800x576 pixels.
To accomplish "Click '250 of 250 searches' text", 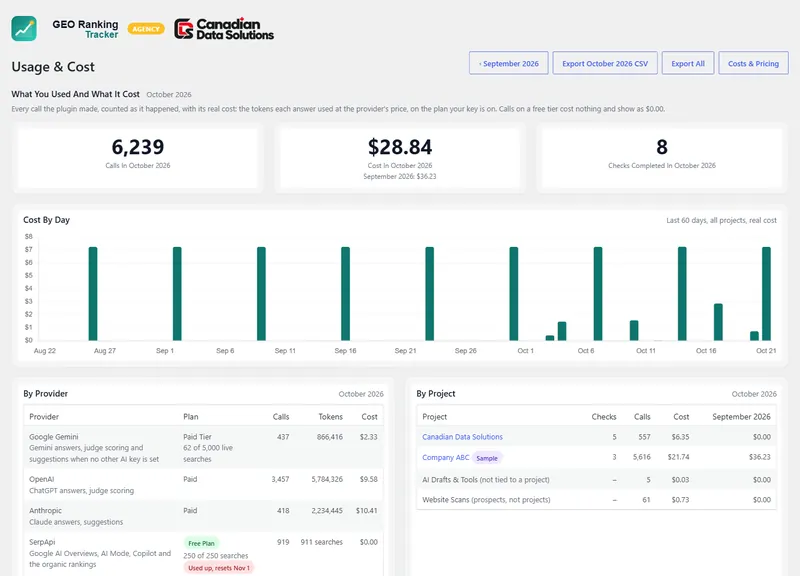I will click(x=216, y=556).
